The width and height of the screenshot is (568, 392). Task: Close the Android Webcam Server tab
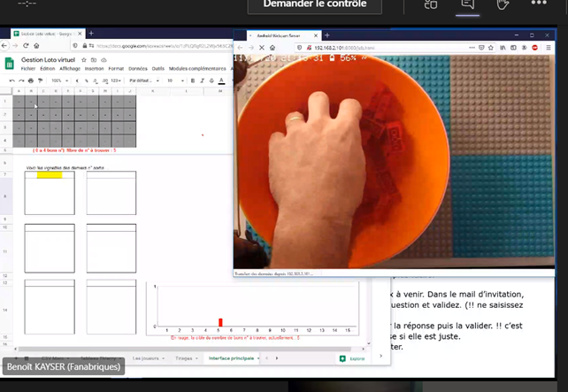[316, 35]
